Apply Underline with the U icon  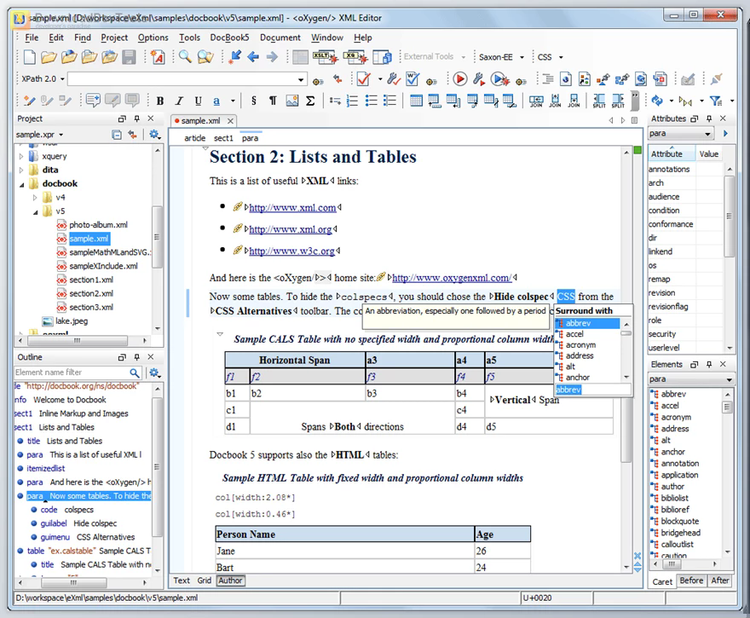pyautogui.click(x=198, y=100)
